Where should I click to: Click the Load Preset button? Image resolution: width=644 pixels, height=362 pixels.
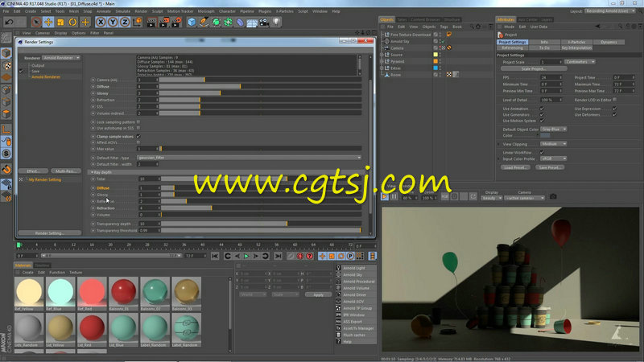point(515,167)
